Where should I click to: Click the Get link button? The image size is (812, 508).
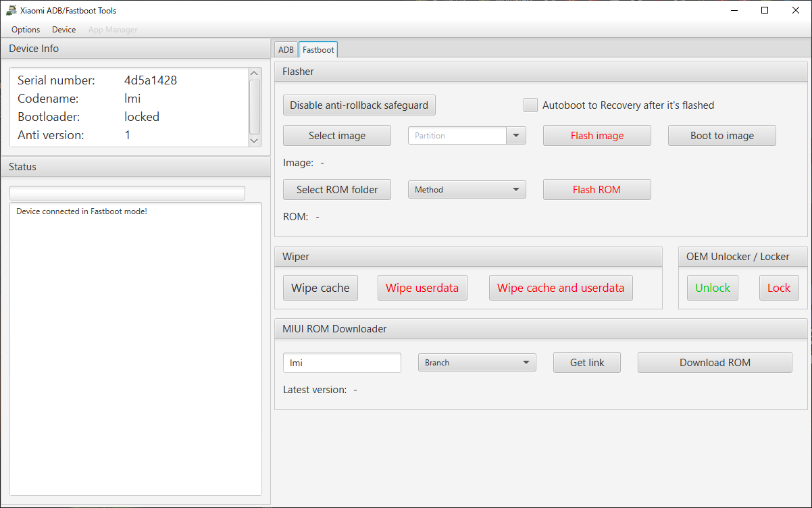(x=587, y=363)
